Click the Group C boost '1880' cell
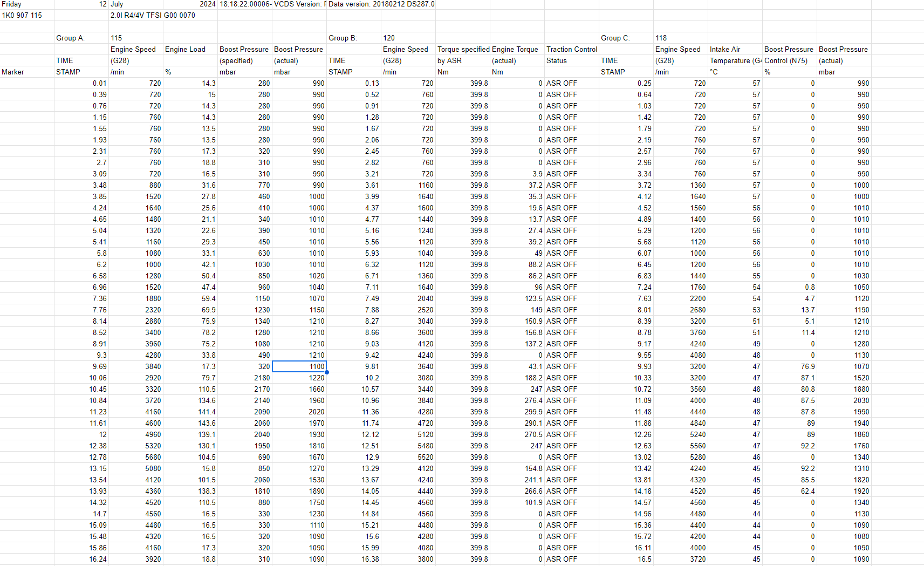This screenshot has width=924, height=566. pyautogui.click(x=844, y=389)
